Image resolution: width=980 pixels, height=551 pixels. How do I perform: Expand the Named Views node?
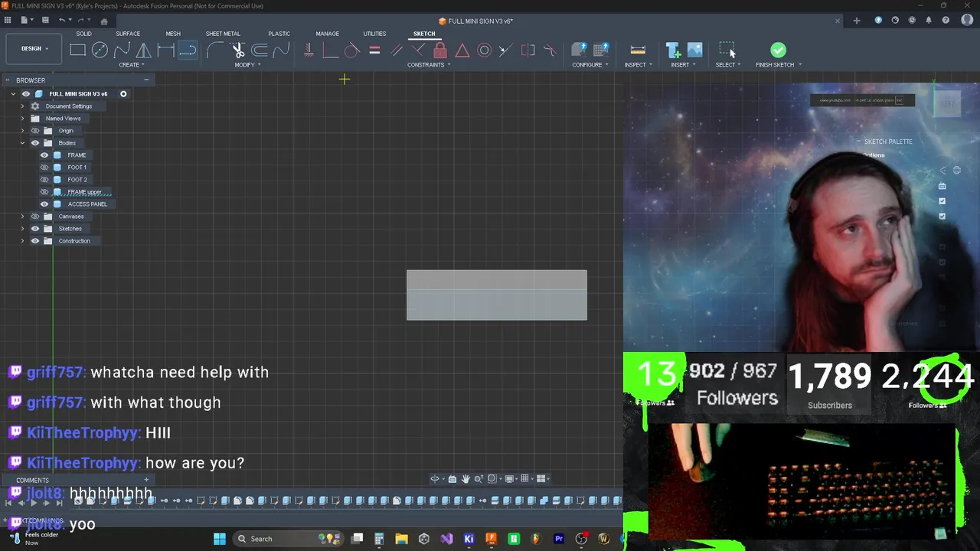pos(22,119)
